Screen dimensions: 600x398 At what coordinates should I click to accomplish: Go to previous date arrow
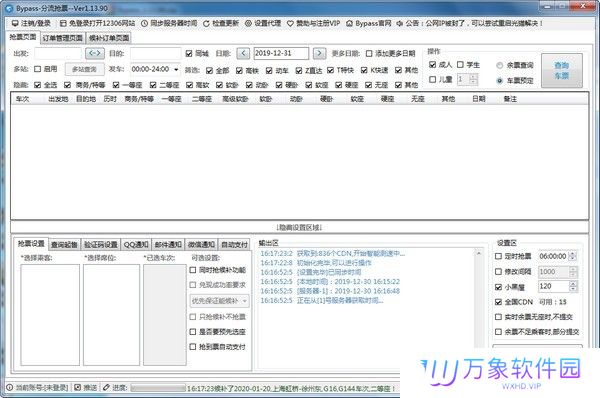[x=243, y=53]
